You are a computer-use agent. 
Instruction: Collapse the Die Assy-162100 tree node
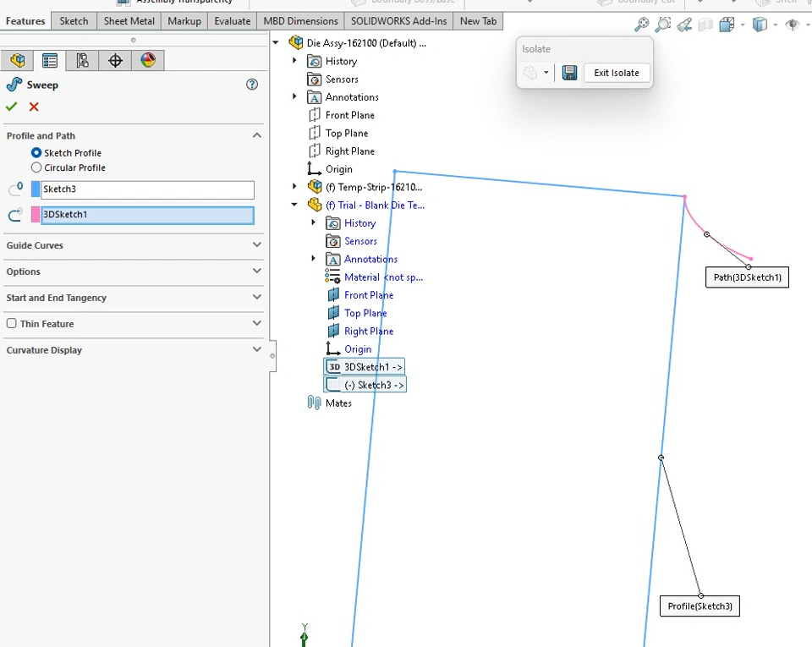tap(276, 42)
